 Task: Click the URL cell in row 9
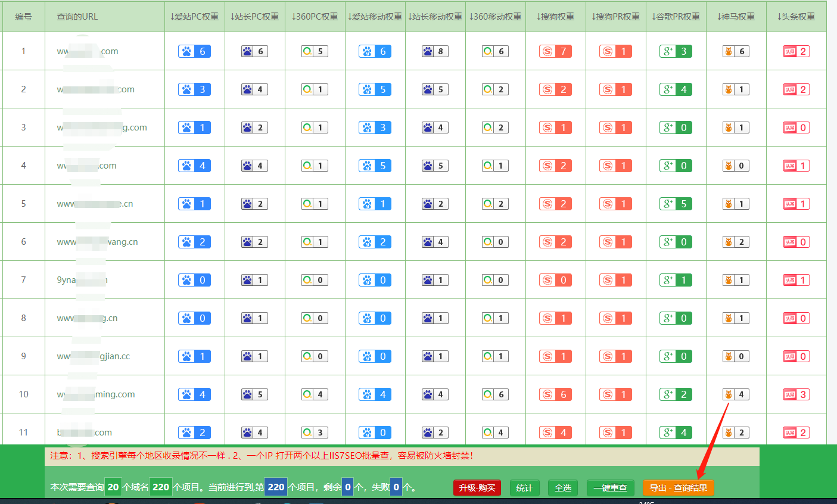pos(94,356)
